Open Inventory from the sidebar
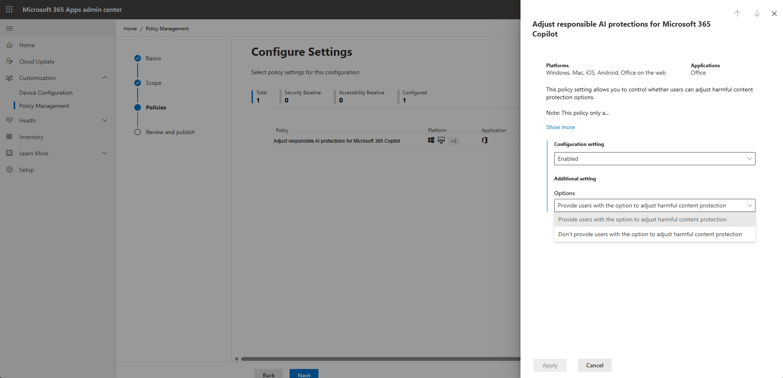This screenshot has height=378, width=783. [x=31, y=137]
